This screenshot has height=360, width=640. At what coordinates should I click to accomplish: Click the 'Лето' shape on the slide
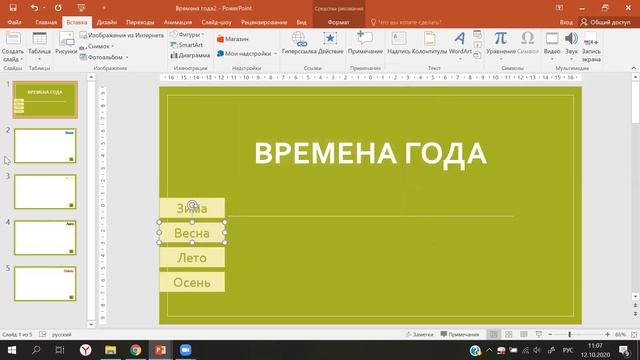coord(192,258)
